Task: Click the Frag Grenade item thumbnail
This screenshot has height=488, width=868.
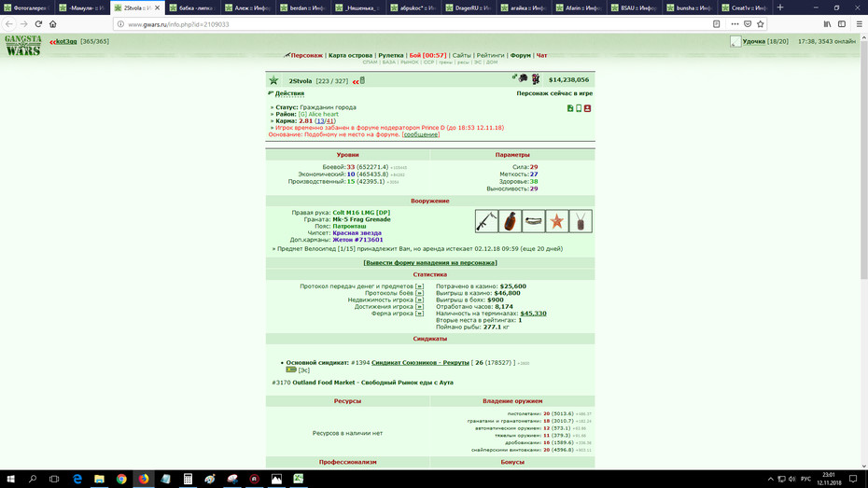Action: coord(510,221)
